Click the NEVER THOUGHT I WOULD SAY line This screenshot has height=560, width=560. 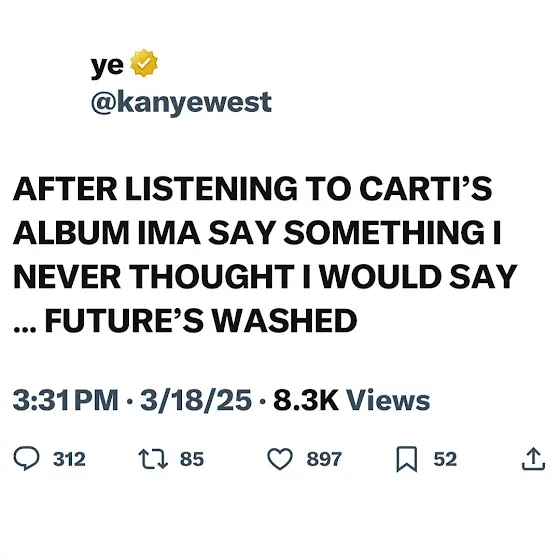(265, 276)
